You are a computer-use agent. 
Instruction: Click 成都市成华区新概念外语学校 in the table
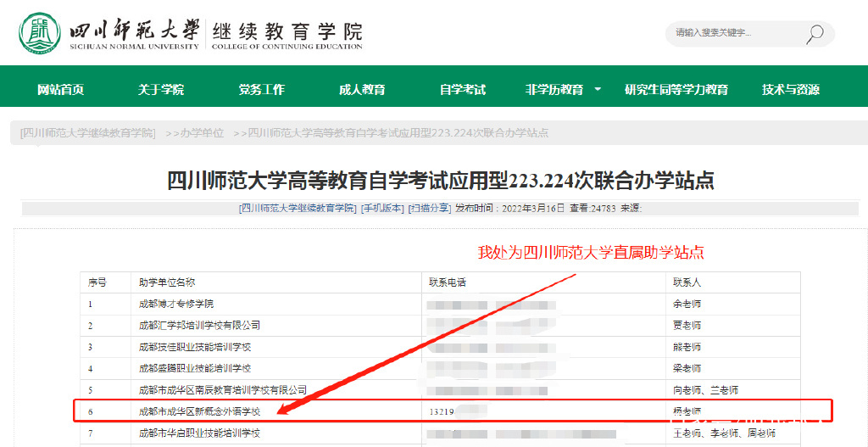[x=199, y=411]
